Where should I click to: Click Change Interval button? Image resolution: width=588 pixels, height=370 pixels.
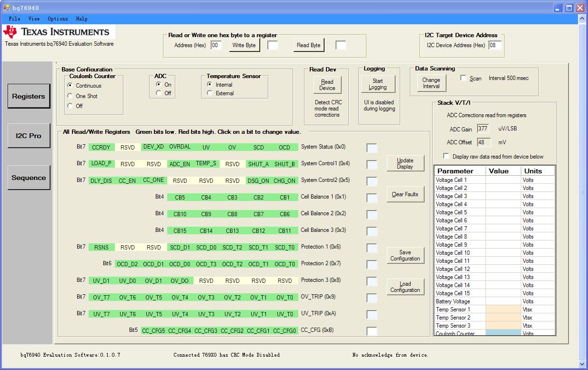(x=431, y=83)
